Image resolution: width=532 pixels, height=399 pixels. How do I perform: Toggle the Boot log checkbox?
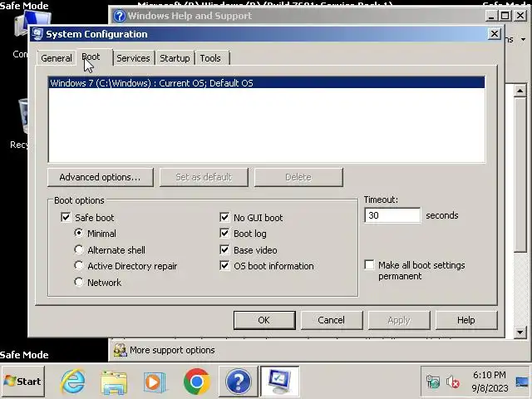coord(224,233)
